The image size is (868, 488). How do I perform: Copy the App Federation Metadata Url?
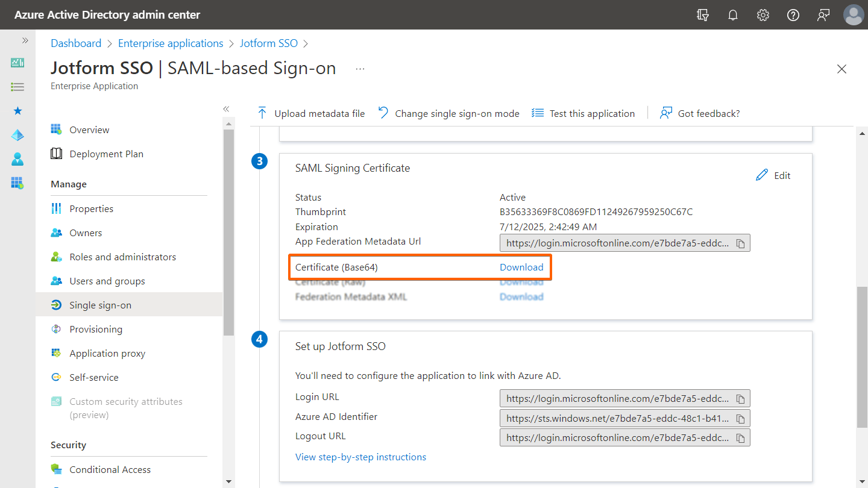(741, 243)
